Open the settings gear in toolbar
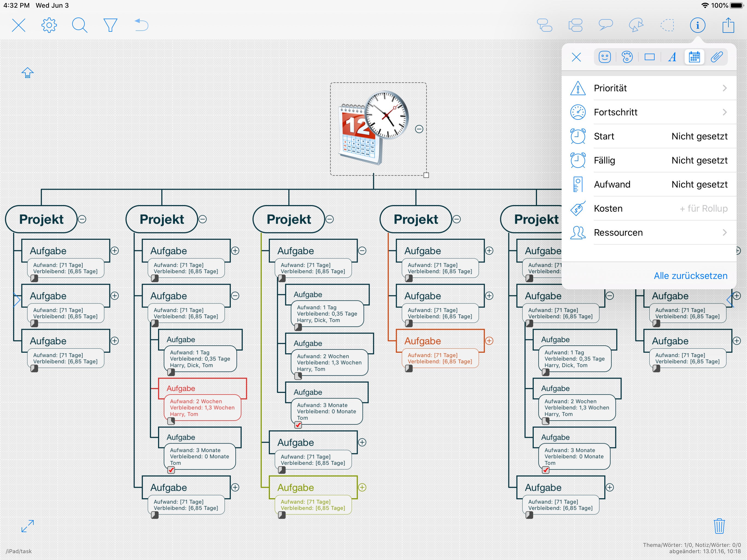 [x=49, y=25]
